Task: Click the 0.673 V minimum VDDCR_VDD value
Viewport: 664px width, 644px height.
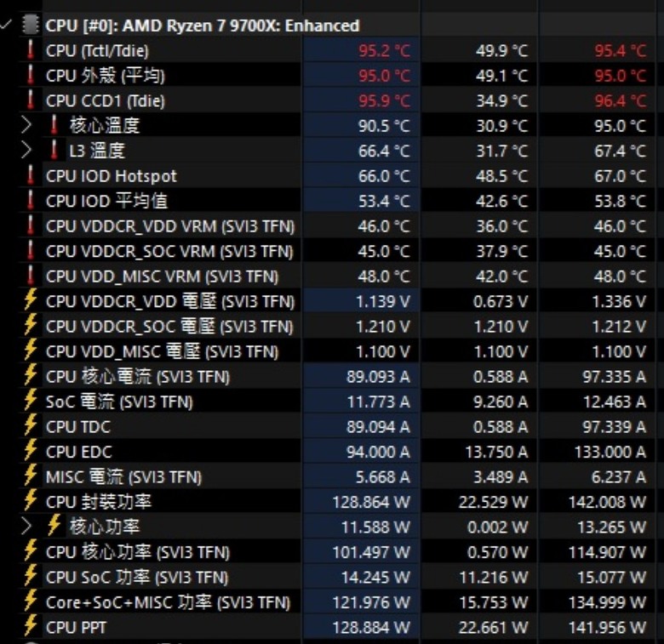Action: [501, 301]
